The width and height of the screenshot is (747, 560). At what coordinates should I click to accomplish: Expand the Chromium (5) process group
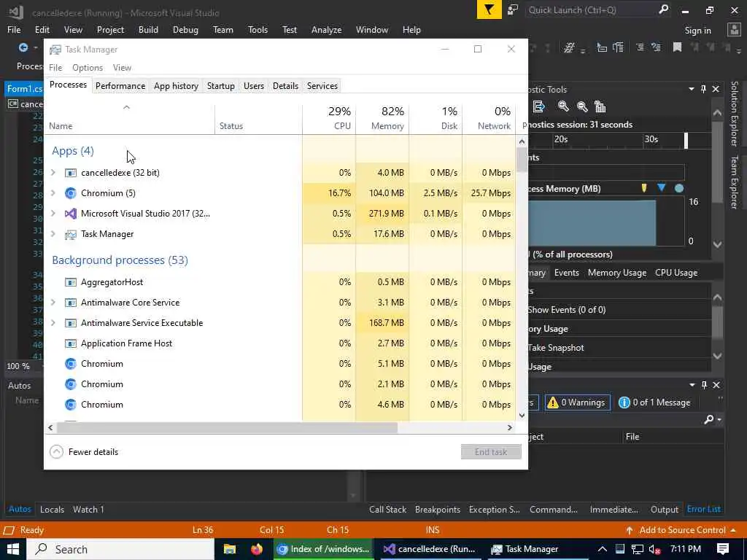pyautogui.click(x=53, y=192)
